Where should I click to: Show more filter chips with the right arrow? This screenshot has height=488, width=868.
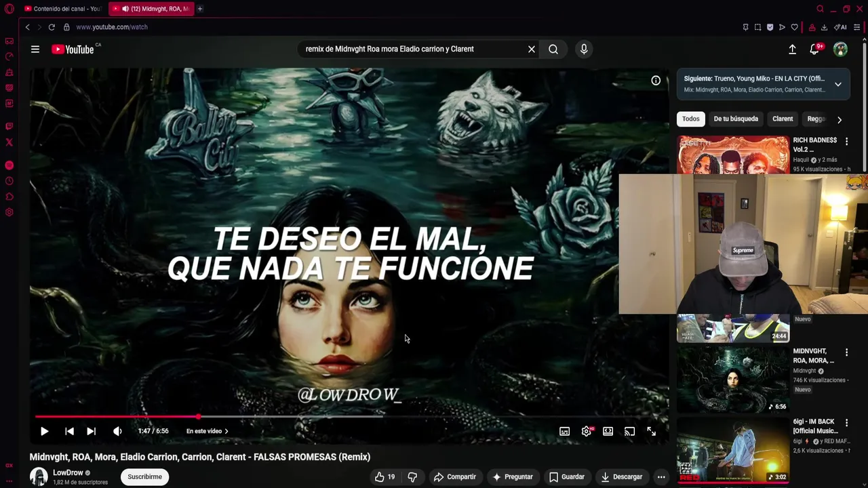(x=840, y=119)
